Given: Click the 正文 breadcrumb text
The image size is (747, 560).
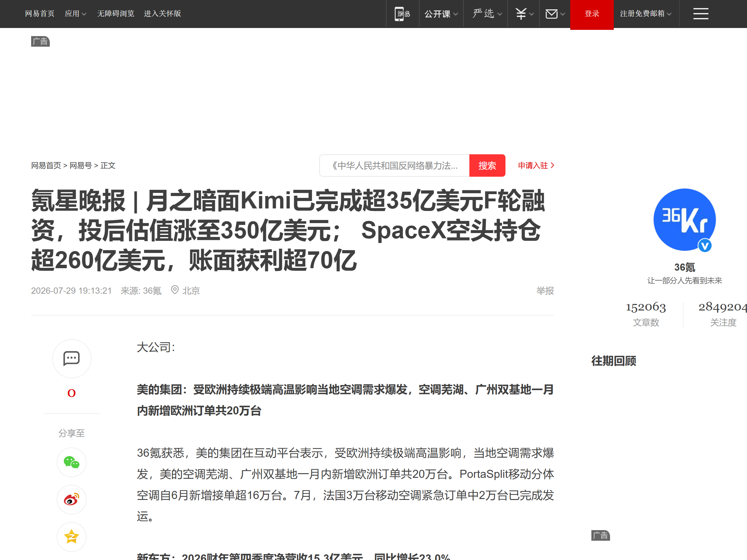Looking at the screenshot, I should click(108, 166).
